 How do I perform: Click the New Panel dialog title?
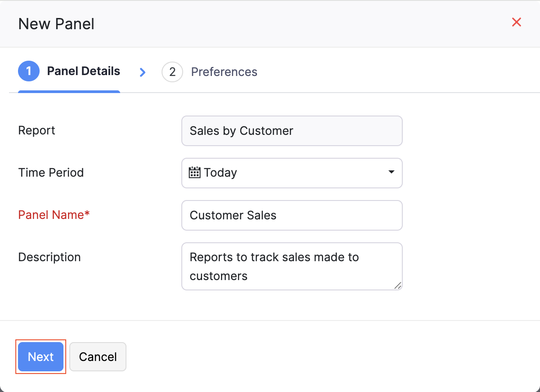[x=56, y=24]
